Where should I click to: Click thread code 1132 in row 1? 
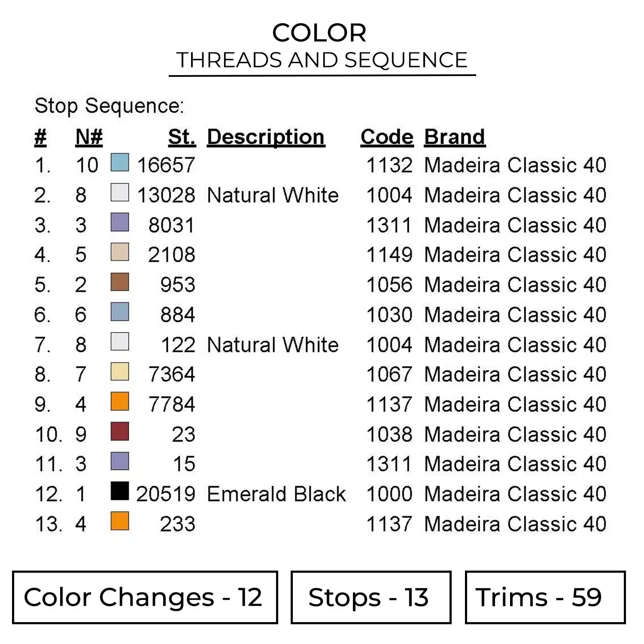(389, 165)
